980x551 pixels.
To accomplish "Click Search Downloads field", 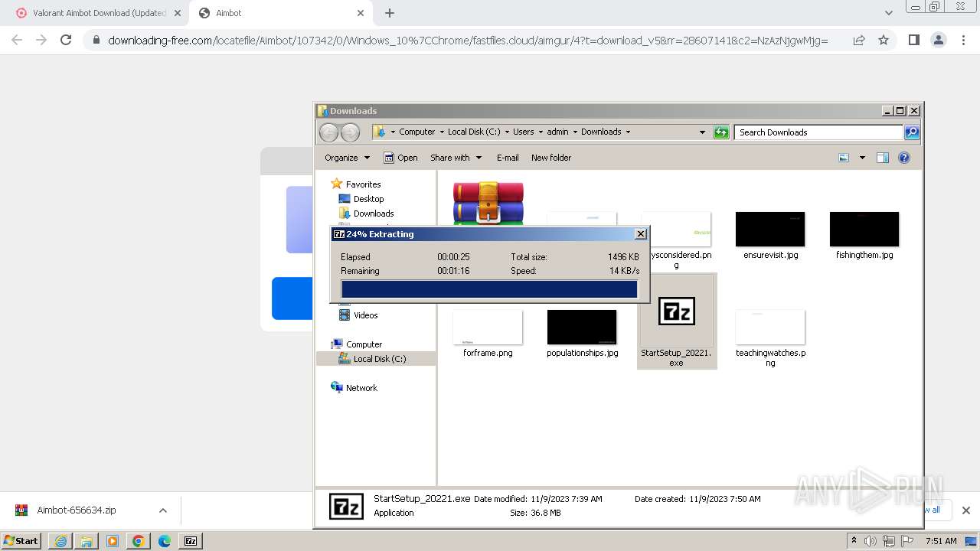I will pos(818,132).
